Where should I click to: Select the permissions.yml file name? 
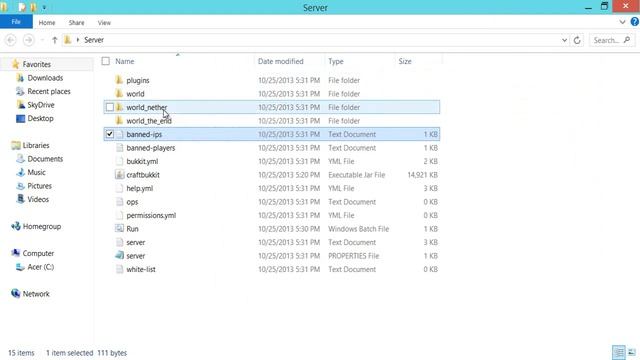click(151, 215)
